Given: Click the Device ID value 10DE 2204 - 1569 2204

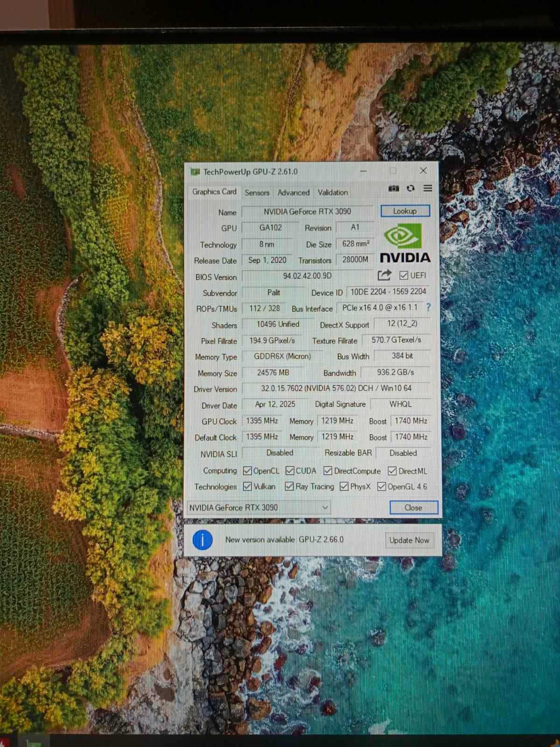Looking at the screenshot, I should click(388, 292).
